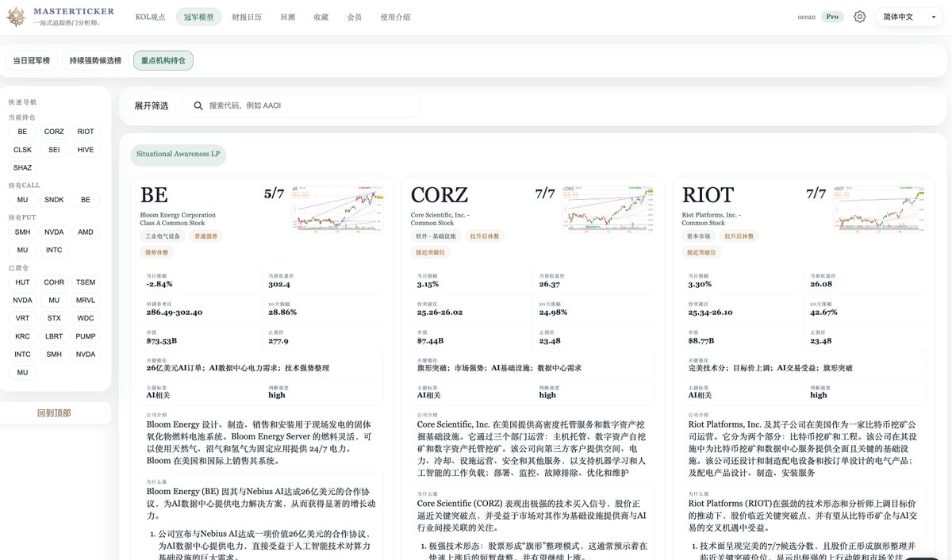The height and width of the screenshot is (560, 952).
Task: Select VRT in the 已清仓 list
Action: pos(22,318)
